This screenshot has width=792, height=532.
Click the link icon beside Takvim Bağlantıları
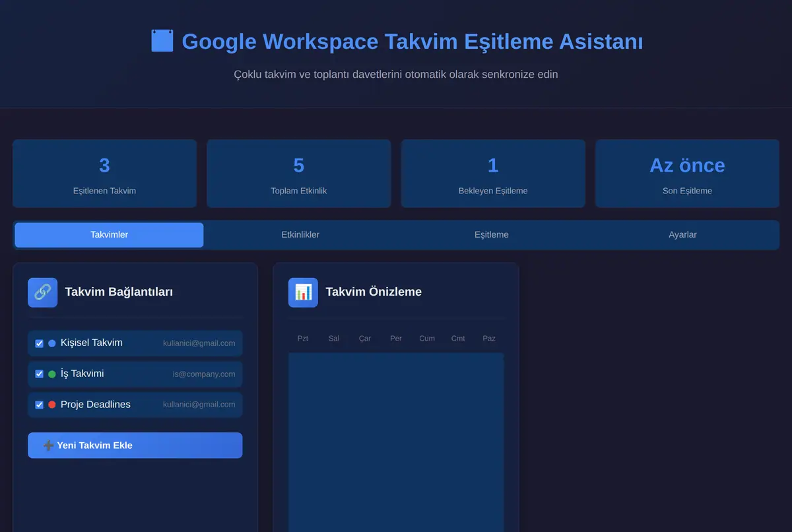tap(42, 292)
